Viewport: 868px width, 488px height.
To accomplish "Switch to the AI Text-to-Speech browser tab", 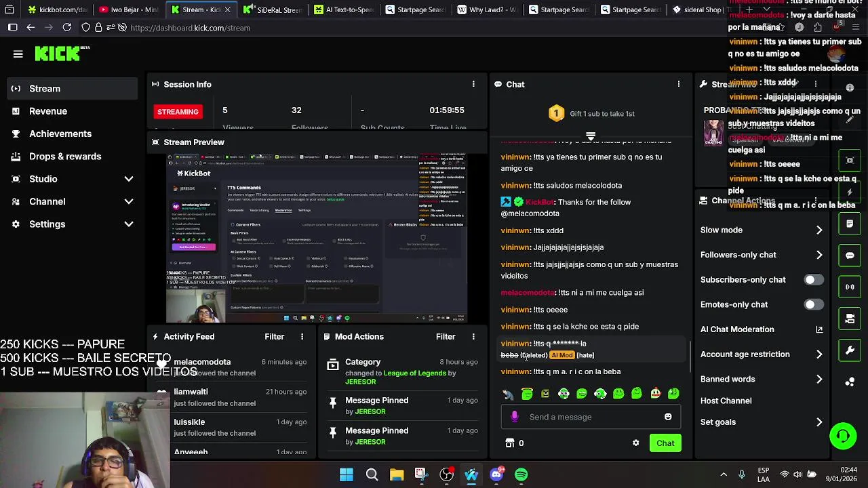I will tap(344, 9).
